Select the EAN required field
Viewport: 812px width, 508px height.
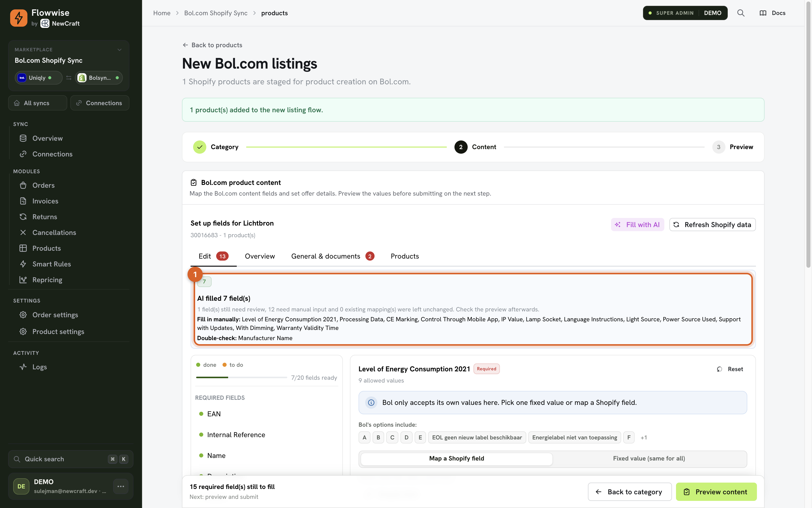pyautogui.click(x=214, y=414)
